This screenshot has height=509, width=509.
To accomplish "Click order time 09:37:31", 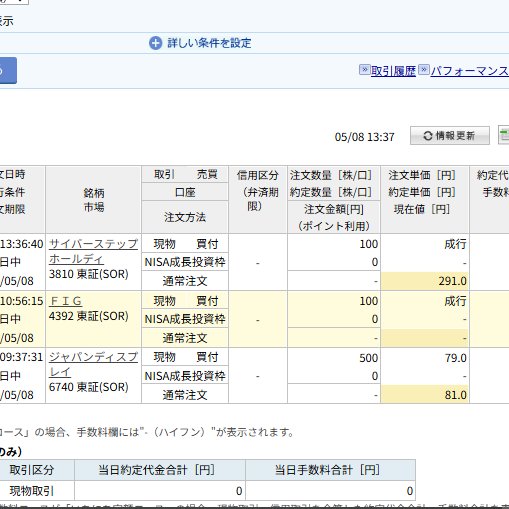I will point(22,357).
